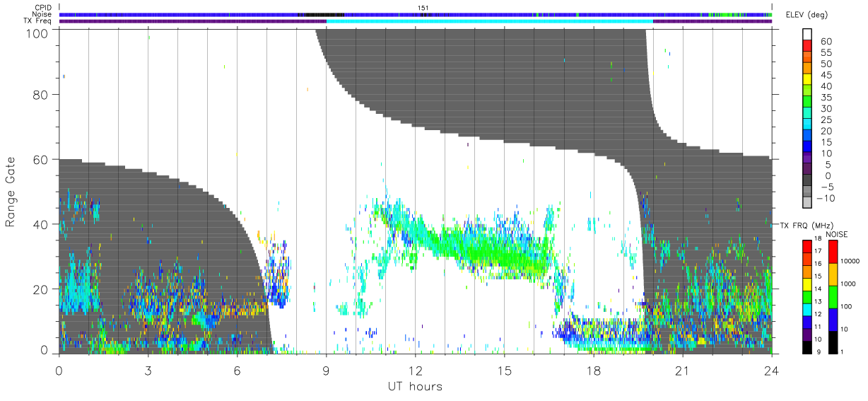Click the NOISE legend title

pos(837,234)
